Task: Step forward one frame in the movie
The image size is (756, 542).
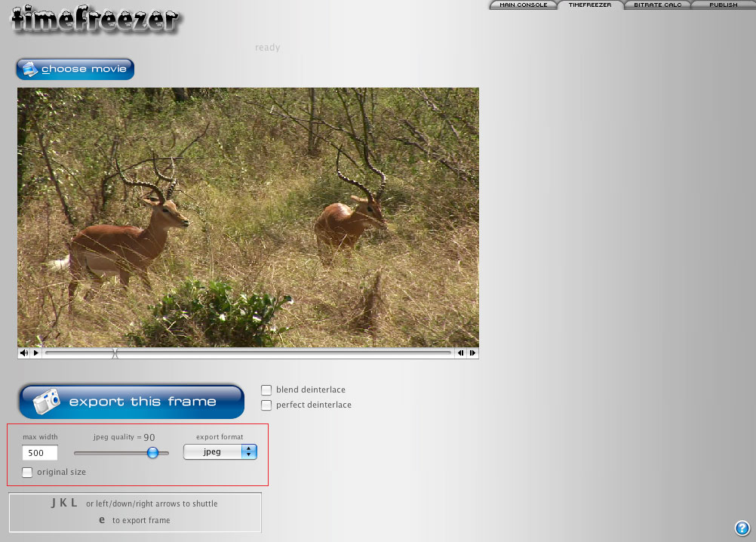Action: (472, 353)
